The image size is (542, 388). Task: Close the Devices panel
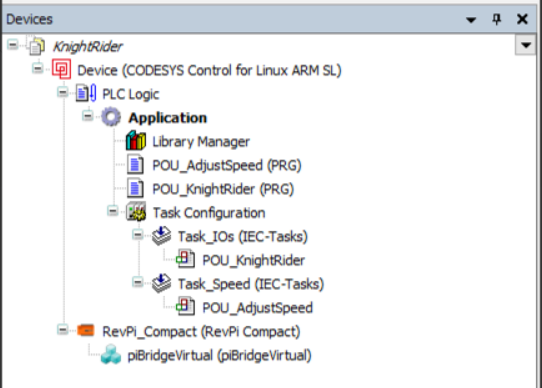tap(522, 19)
